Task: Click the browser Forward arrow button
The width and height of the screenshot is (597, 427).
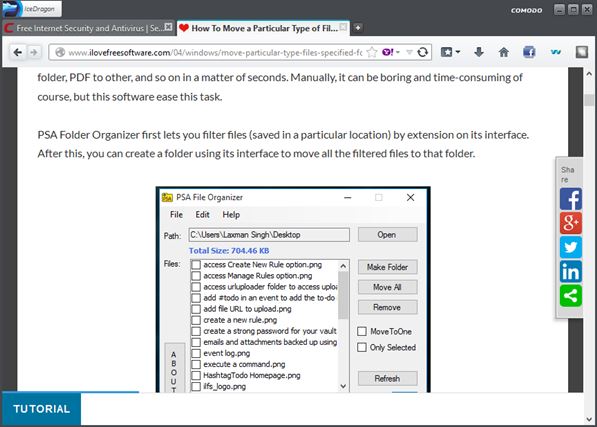Action: coord(34,52)
